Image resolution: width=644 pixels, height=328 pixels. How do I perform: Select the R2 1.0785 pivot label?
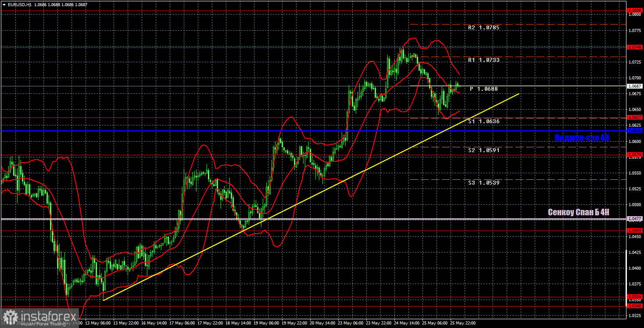(x=483, y=27)
